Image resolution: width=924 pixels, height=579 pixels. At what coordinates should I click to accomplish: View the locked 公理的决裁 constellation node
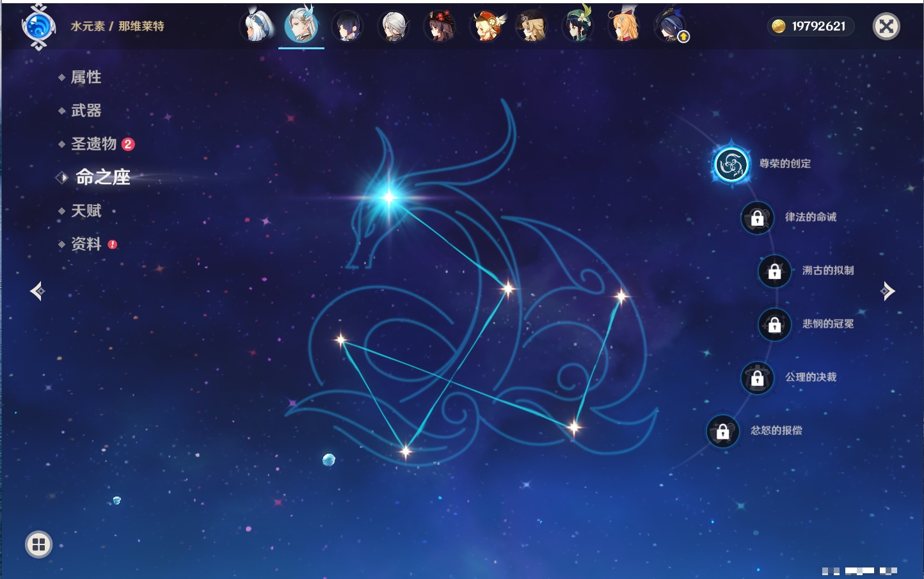(757, 378)
